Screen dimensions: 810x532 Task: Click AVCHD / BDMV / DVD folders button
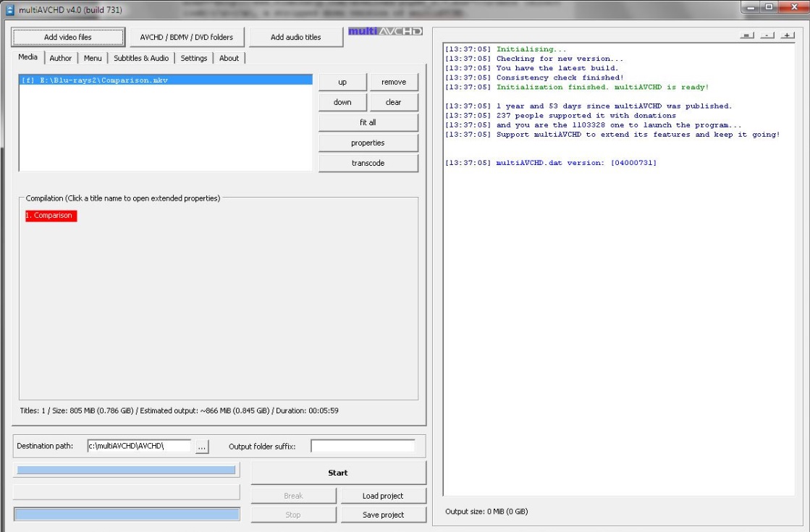tap(187, 37)
